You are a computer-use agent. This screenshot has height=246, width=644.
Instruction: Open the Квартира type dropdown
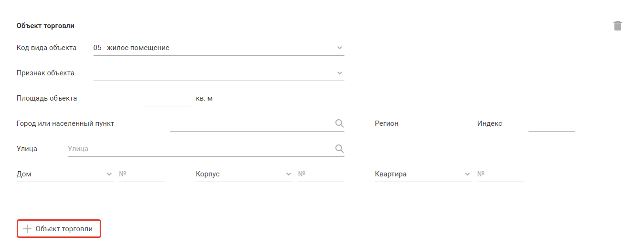click(467, 174)
